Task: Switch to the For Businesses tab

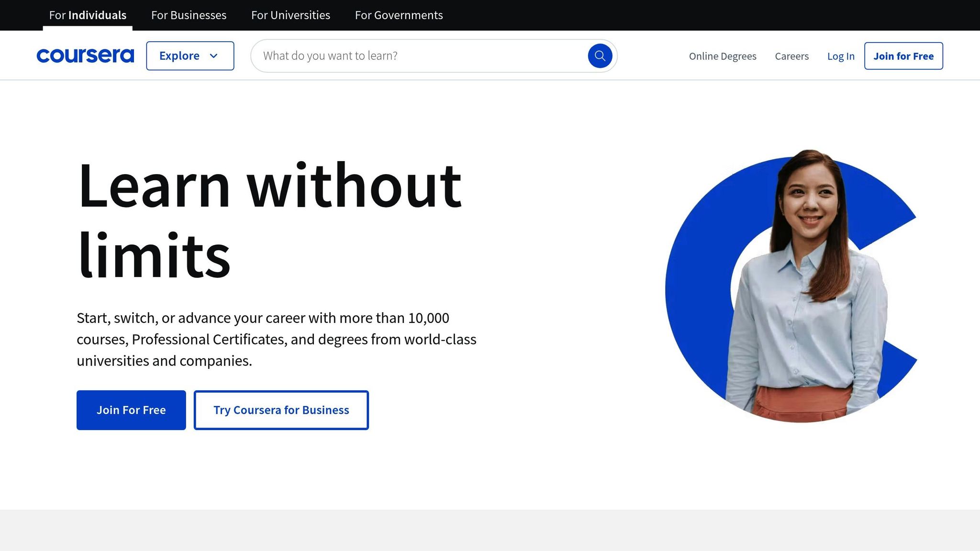Action: click(x=189, y=15)
